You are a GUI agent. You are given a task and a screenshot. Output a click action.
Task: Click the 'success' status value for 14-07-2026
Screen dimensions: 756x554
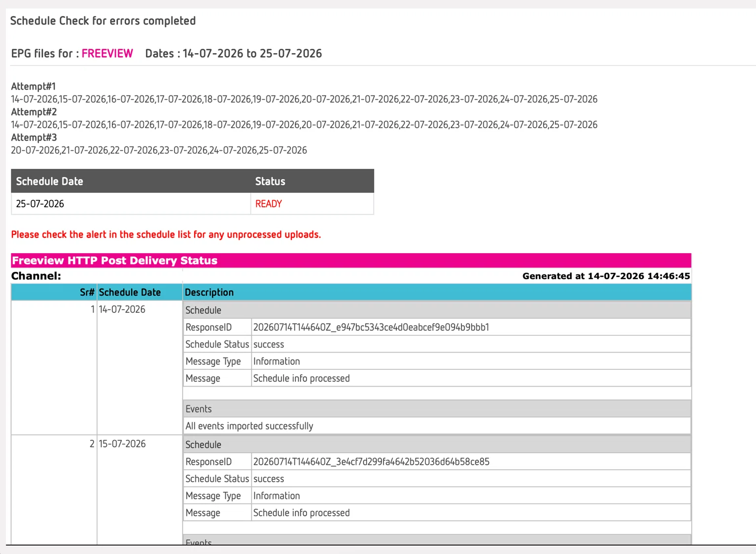[x=269, y=344]
